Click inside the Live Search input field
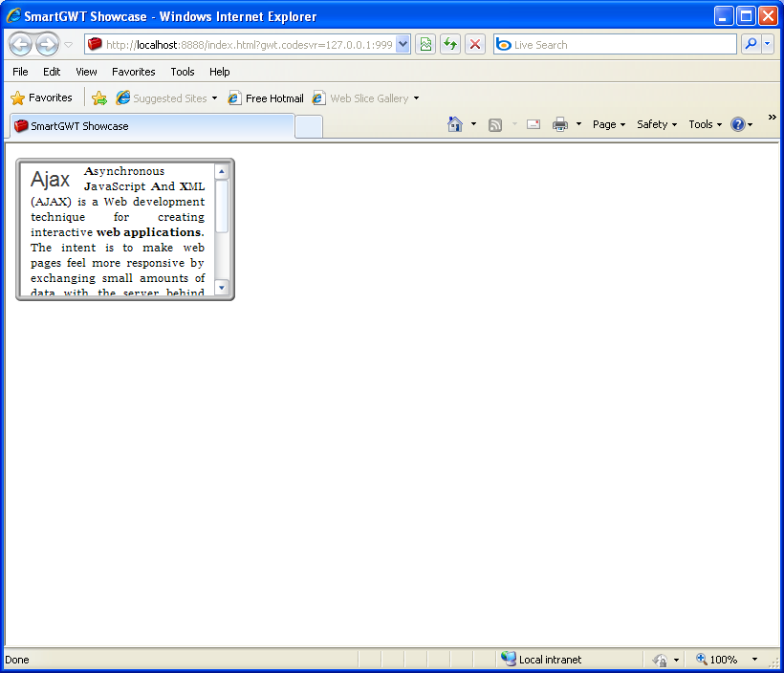784x673 pixels. 621,45
